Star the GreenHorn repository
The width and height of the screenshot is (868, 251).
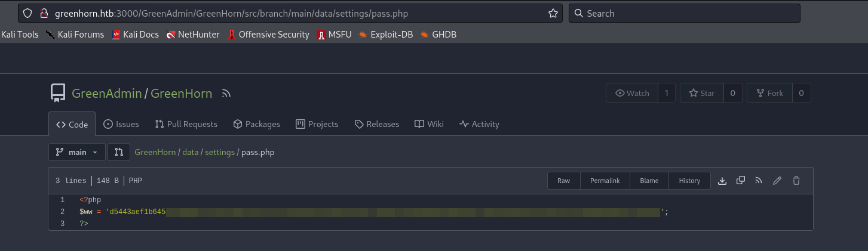click(701, 93)
